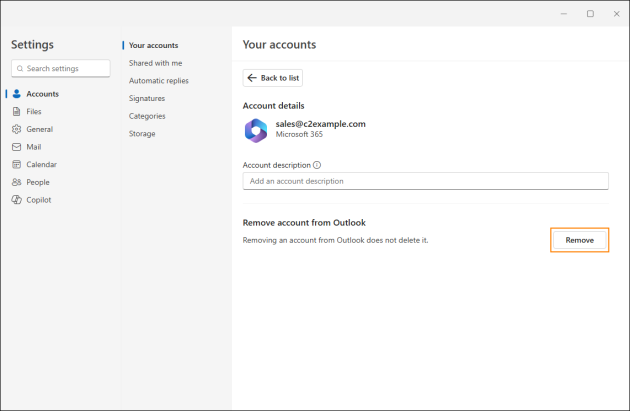Click the Your accounts page title

[x=280, y=45]
